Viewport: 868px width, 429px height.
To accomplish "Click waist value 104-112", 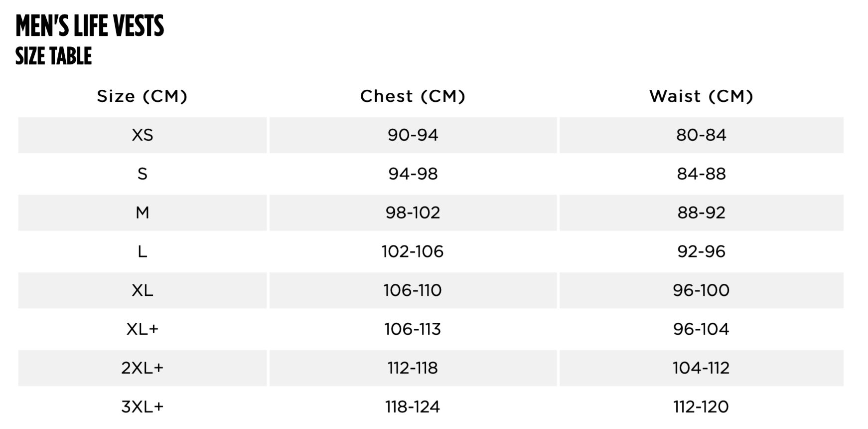I will pos(701,368).
